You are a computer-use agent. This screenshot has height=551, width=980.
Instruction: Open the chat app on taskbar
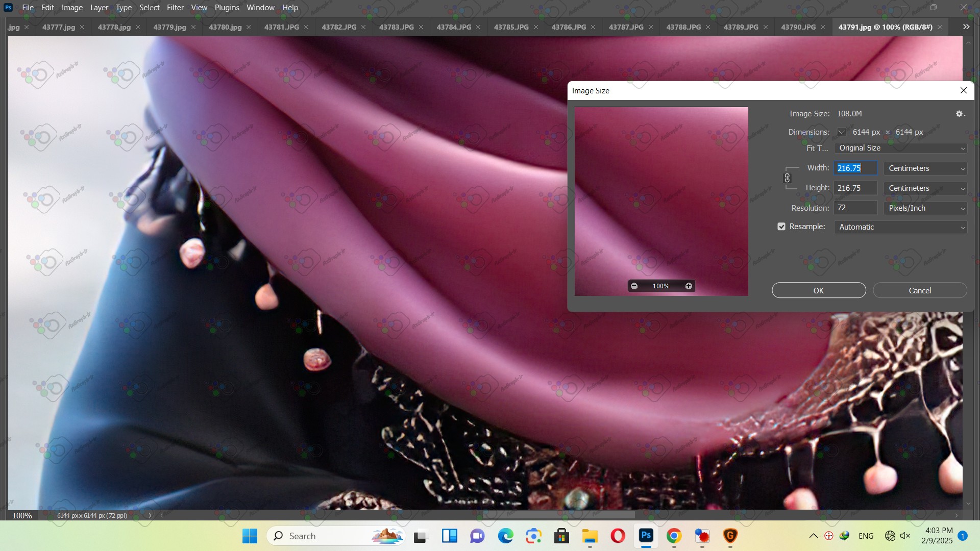477,536
